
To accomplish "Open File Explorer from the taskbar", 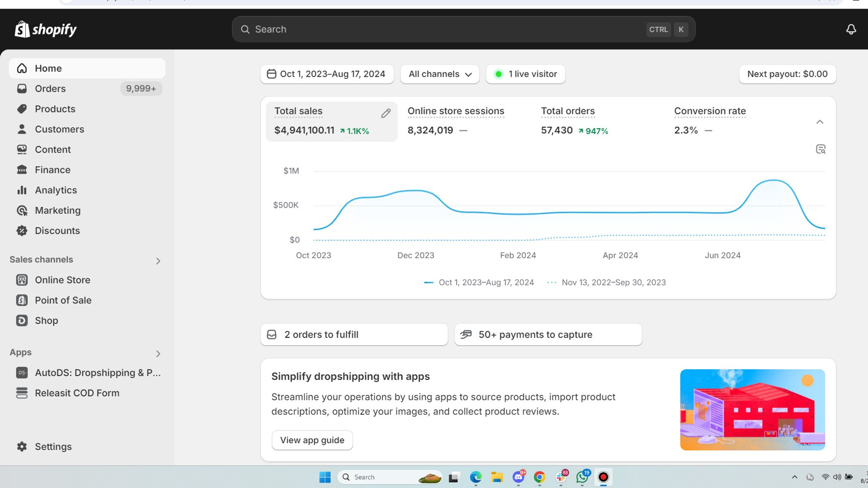I will pyautogui.click(x=497, y=477).
